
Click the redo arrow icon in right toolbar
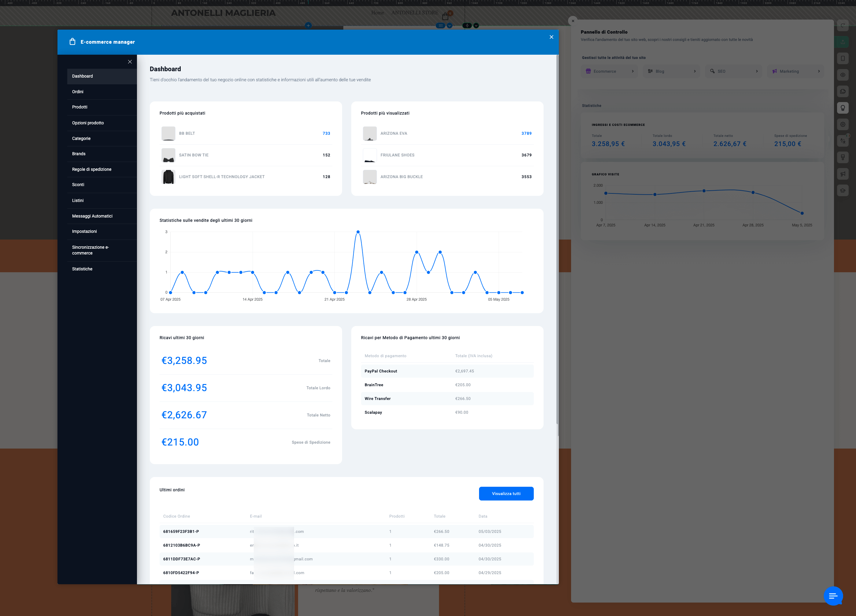coord(843,26)
